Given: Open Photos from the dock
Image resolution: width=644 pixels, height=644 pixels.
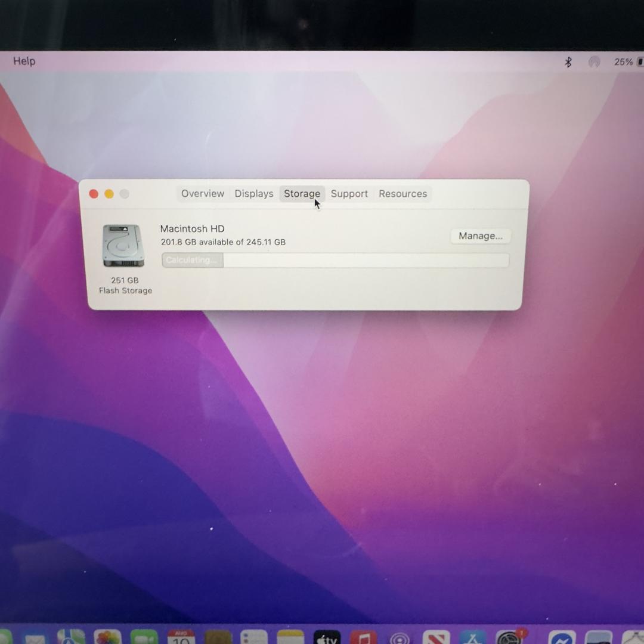Looking at the screenshot, I should pyautogui.click(x=107, y=637).
